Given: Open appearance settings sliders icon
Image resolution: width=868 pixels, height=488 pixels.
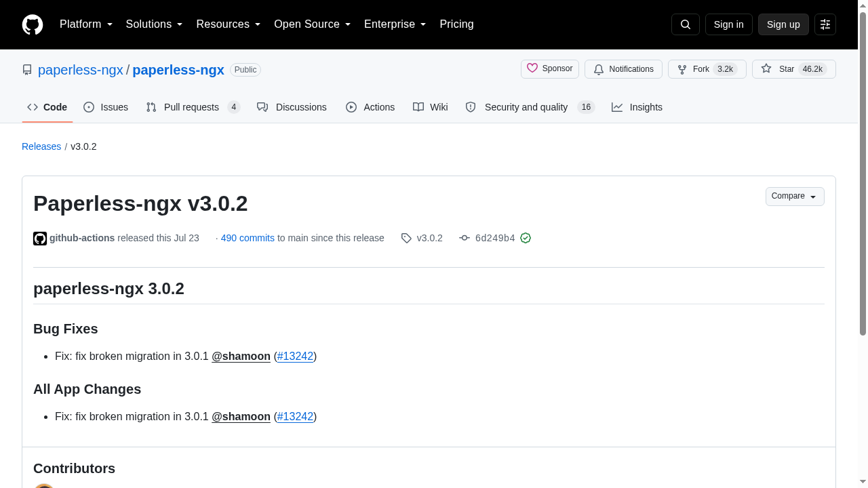Looking at the screenshot, I should point(825,24).
